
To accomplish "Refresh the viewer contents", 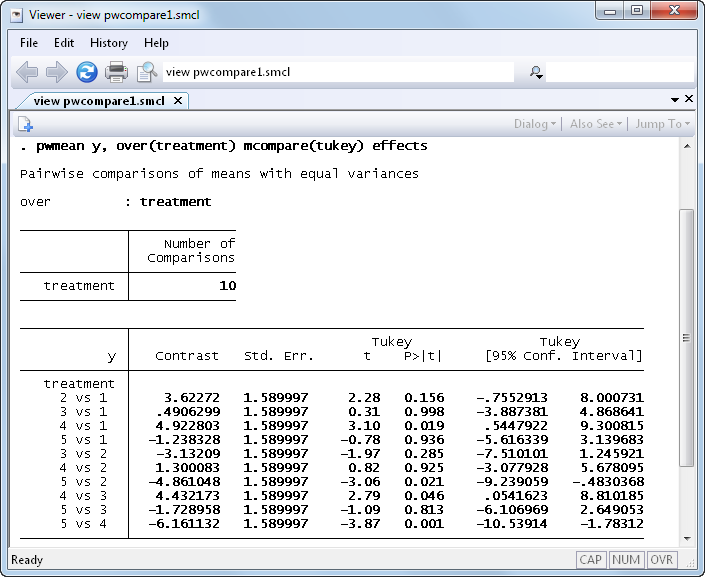I will pyautogui.click(x=87, y=72).
